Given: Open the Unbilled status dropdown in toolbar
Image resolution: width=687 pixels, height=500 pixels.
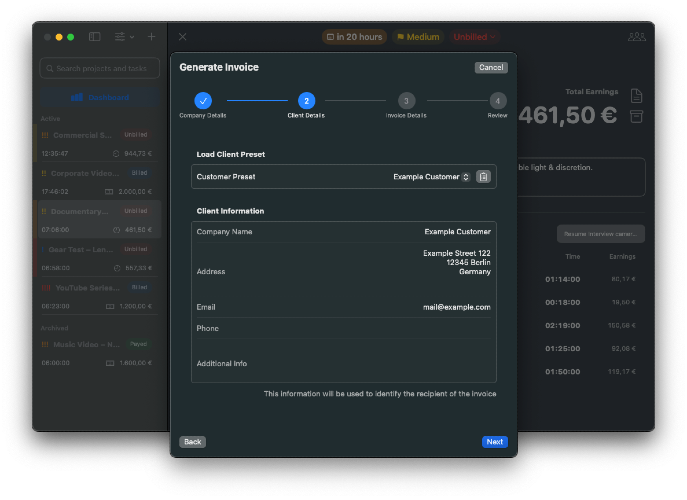Looking at the screenshot, I should point(474,37).
